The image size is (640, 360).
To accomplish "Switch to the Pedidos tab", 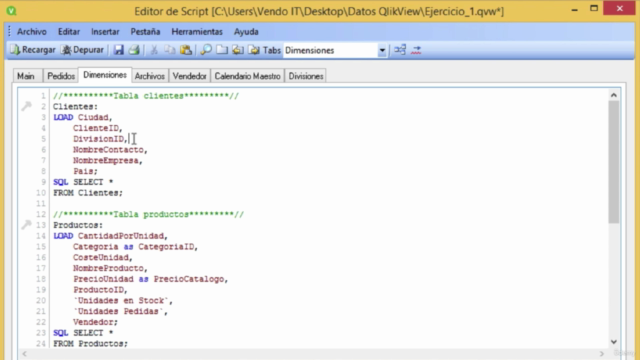I will 61,76.
